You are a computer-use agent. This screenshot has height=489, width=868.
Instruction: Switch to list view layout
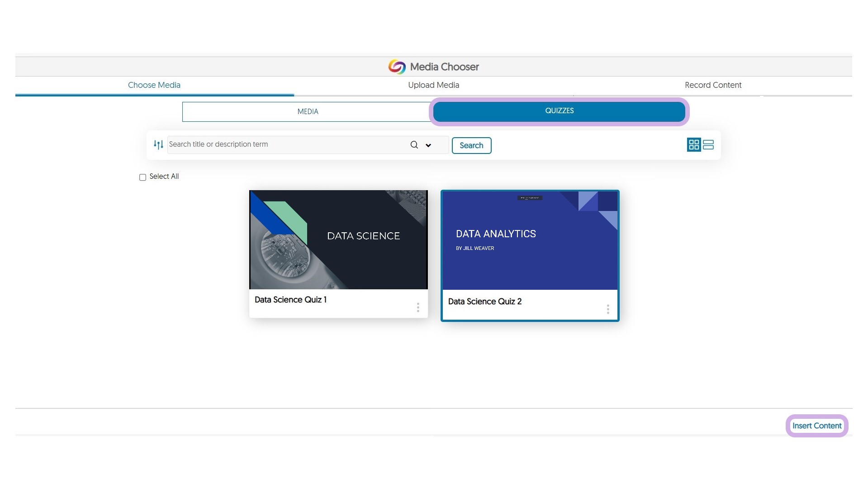[708, 145]
